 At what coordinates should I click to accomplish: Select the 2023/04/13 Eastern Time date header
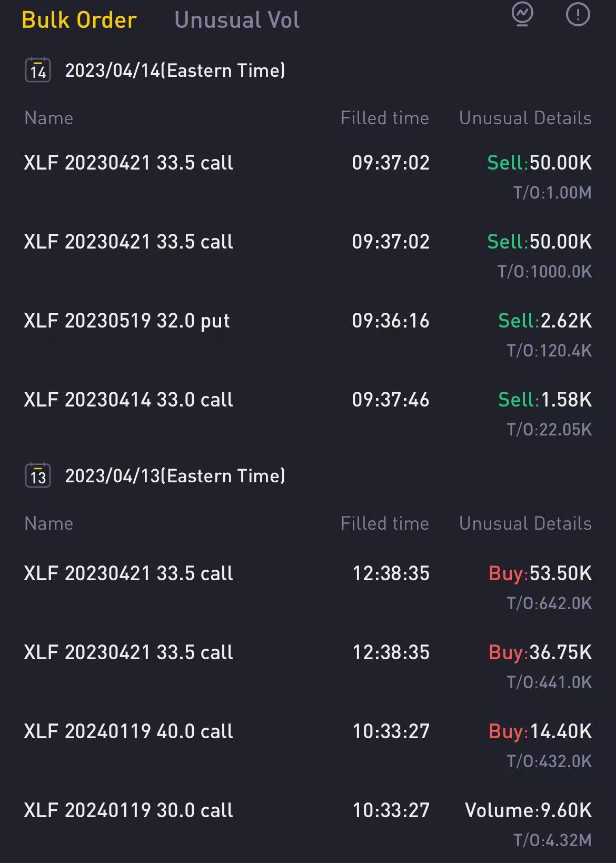coord(175,476)
